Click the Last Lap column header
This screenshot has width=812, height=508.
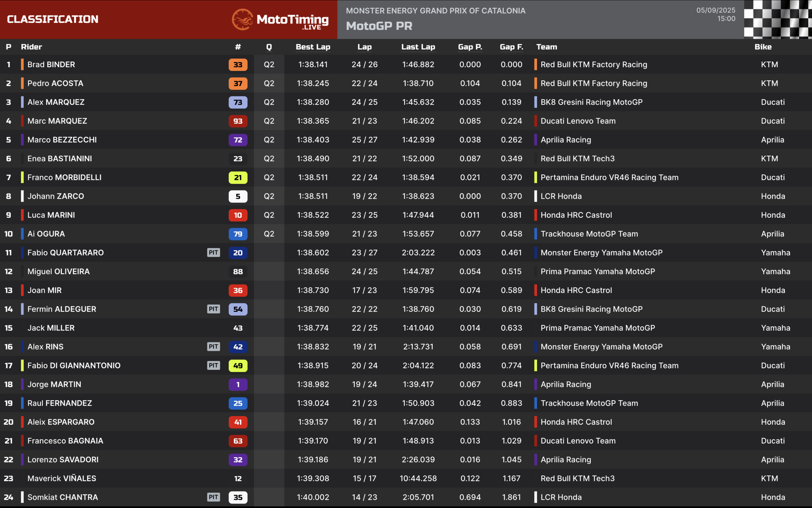(x=418, y=47)
